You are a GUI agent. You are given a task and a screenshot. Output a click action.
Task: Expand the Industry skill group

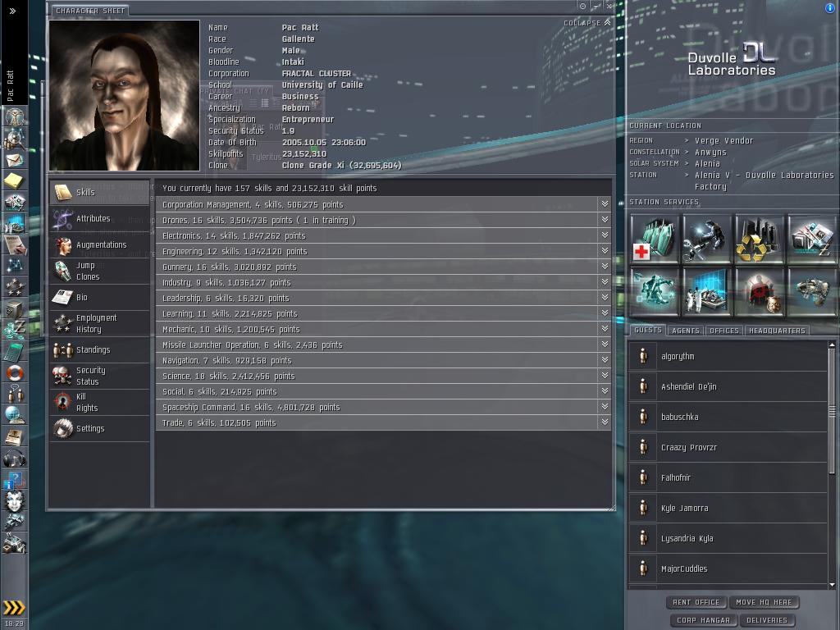click(605, 282)
